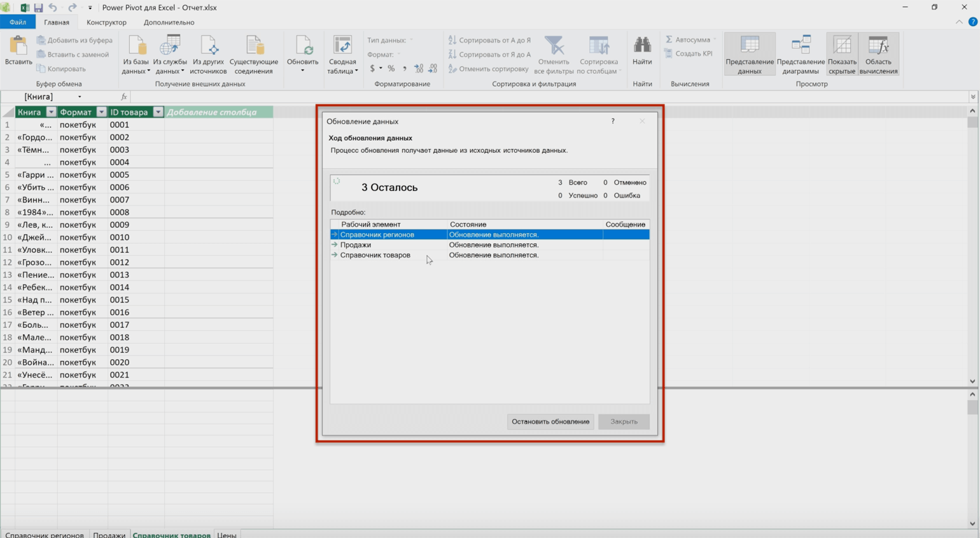Click Добавление столбца header
980x538 pixels.
[x=218, y=112]
